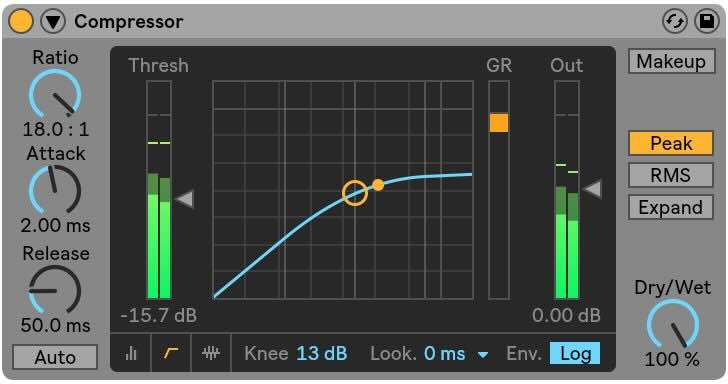This screenshot has height=384, width=728.
Task: Click the Output gain arrow handle
Action: click(593, 189)
